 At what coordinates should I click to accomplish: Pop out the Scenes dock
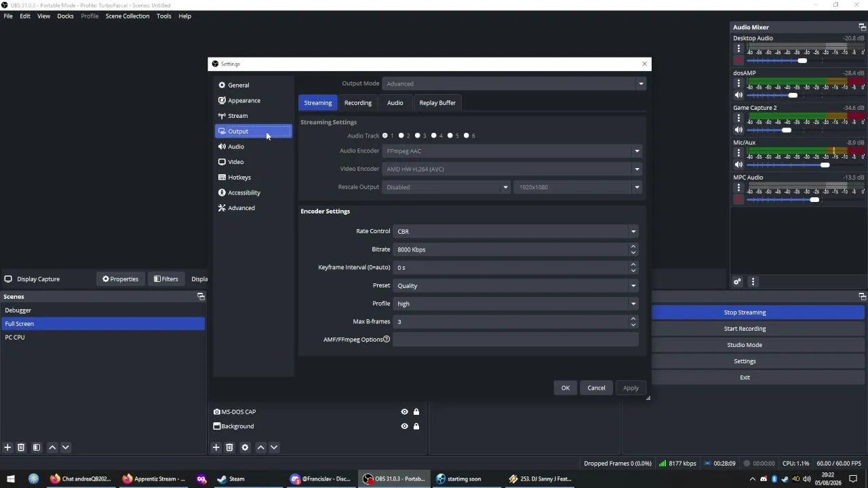[x=201, y=296]
